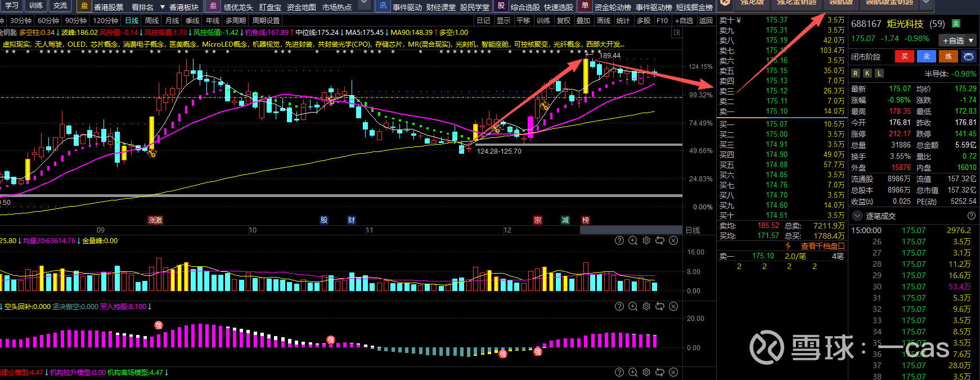This screenshot has width=980, height=380.
Task: Close the 机构拉升模型 indicator panel
Action: [673, 372]
